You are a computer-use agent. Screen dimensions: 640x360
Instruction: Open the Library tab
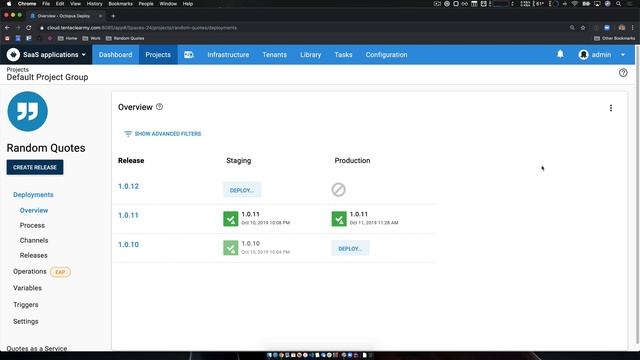311,55
